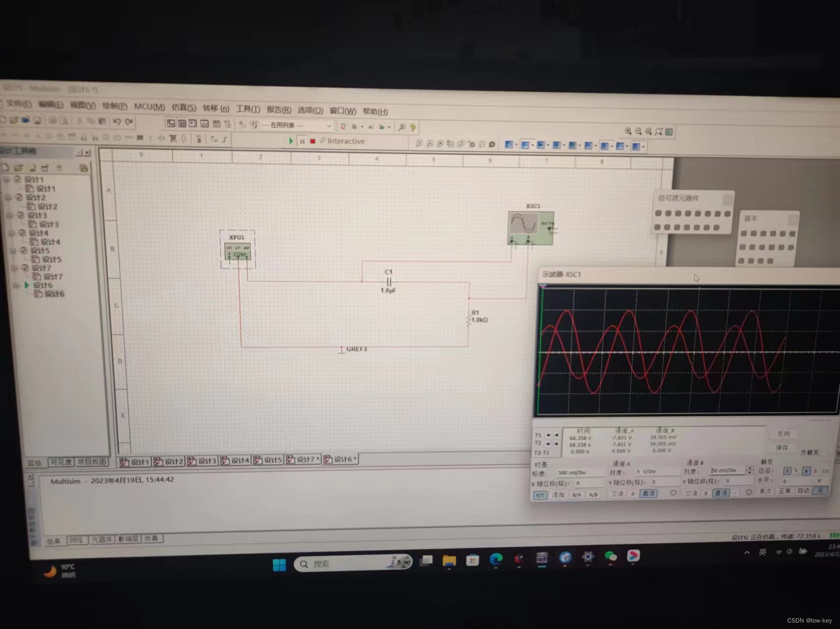Stop the simulation with the red square icon
The image size is (840, 629).
[312, 141]
